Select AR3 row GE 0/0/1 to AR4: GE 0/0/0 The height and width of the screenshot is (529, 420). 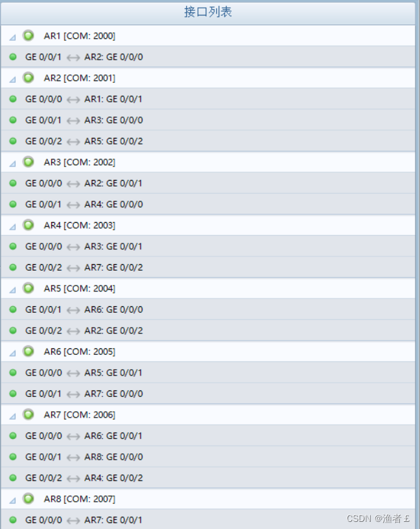tap(208, 204)
